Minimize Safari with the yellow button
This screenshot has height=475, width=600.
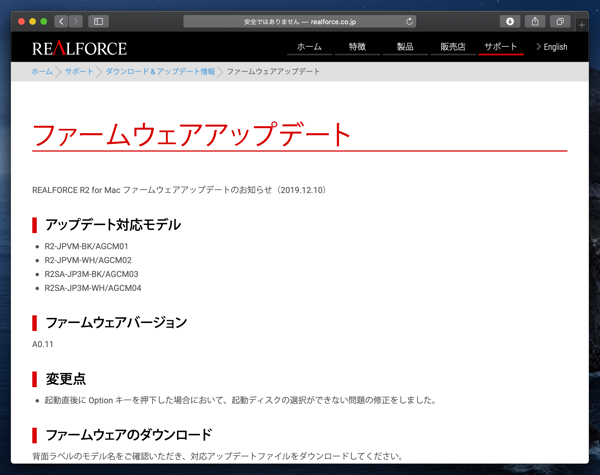[x=33, y=21]
